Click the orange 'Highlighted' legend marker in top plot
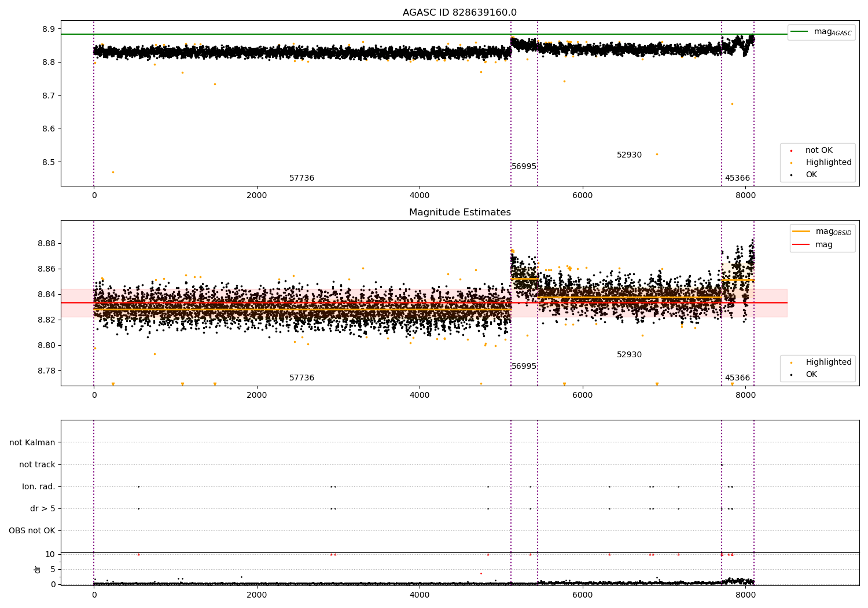This screenshot has width=868, height=608. (x=791, y=163)
